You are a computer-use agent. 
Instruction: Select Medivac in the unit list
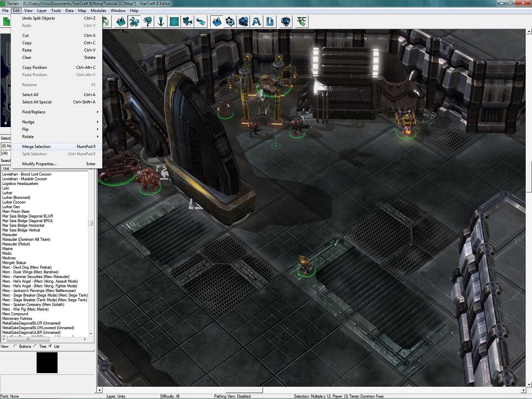9,258
